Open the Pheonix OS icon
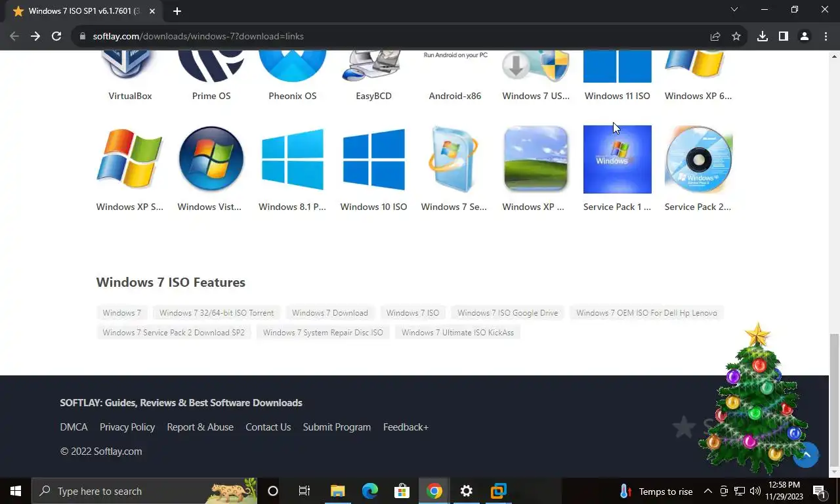 click(x=293, y=66)
